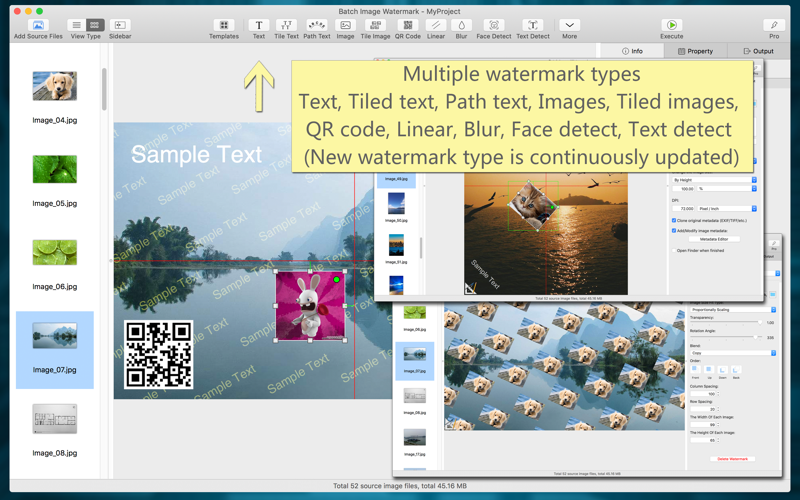Add a Tile Image watermark
Viewport: 800px width, 500px height.
[x=376, y=25]
